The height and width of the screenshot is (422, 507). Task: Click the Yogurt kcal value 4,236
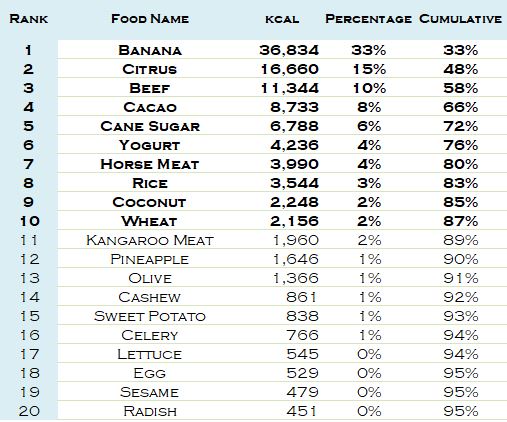tap(295, 145)
